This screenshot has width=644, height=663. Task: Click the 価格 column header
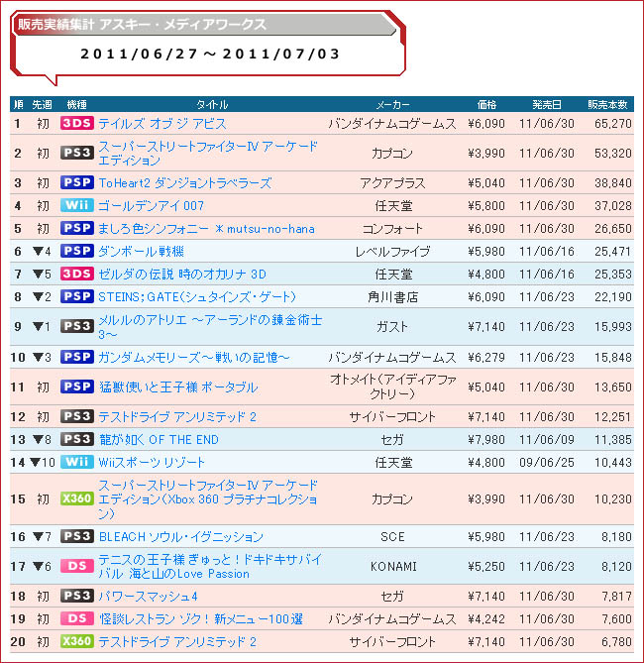pos(486,104)
